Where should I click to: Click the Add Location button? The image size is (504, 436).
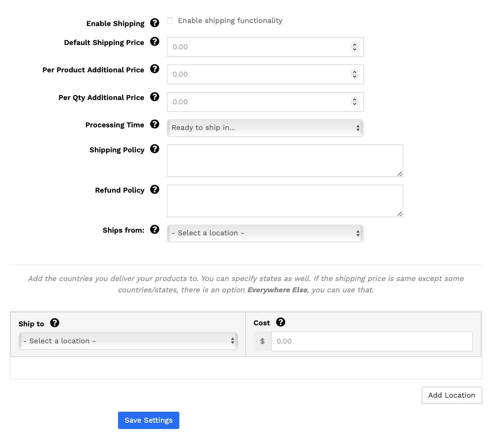452,395
